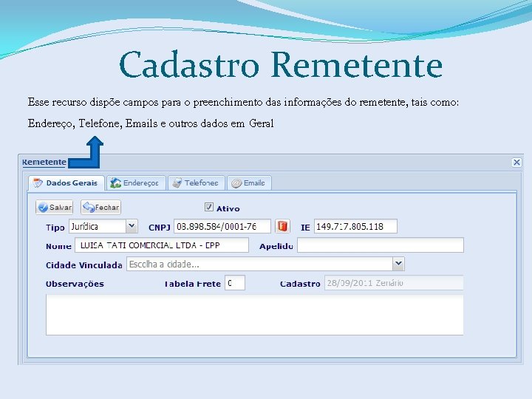Click the Observações text area
This screenshot has height=399, width=532.
point(254,315)
